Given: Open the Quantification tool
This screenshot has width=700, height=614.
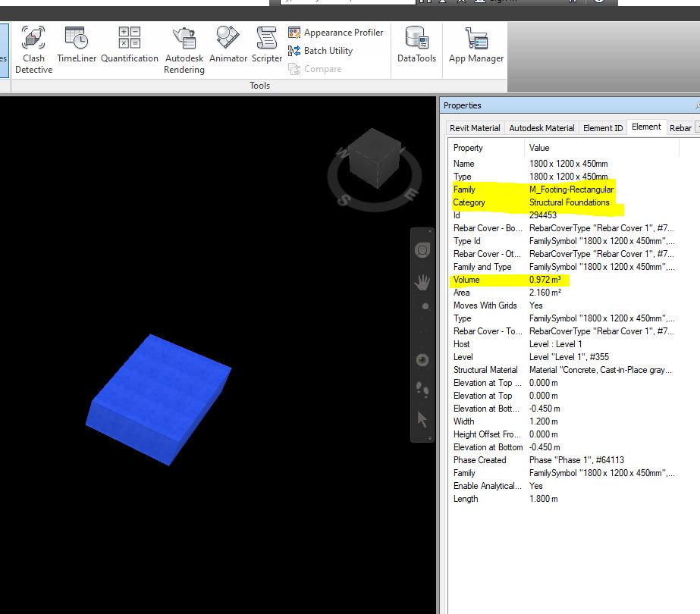Looking at the screenshot, I should click(x=129, y=45).
